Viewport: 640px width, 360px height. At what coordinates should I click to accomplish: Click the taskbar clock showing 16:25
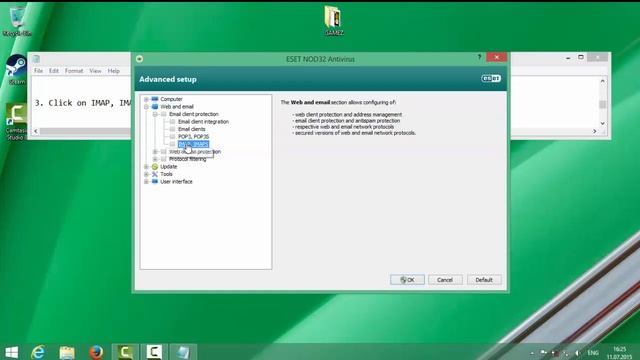[x=619, y=353]
